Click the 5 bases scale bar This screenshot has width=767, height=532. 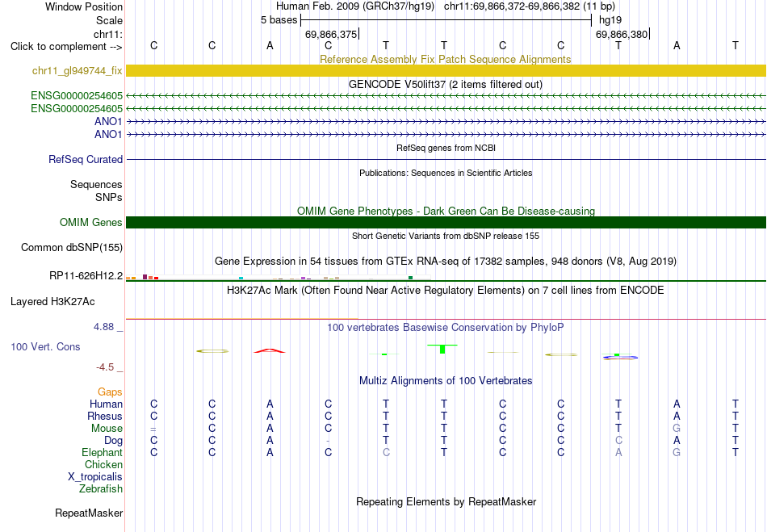pos(446,20)
